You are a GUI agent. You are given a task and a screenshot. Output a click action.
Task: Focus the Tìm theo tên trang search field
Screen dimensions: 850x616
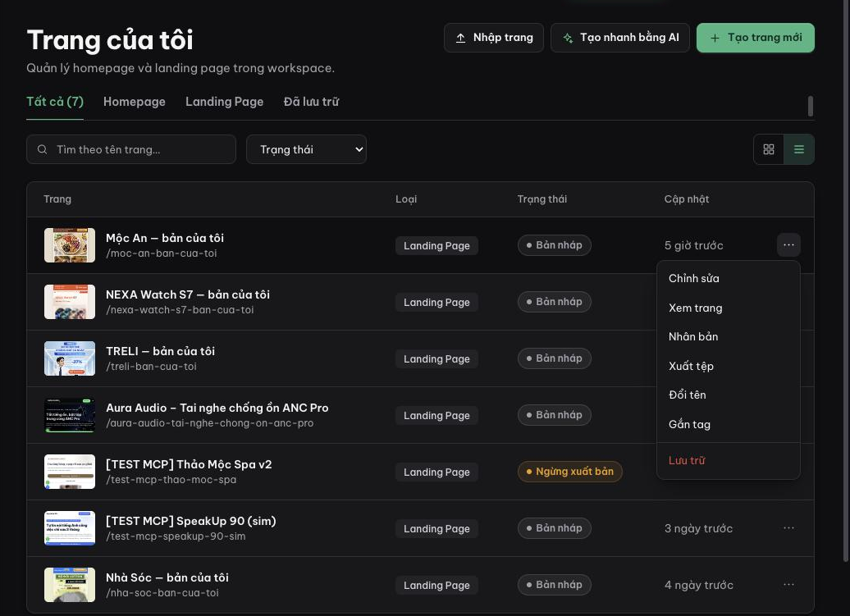[131, 149]
